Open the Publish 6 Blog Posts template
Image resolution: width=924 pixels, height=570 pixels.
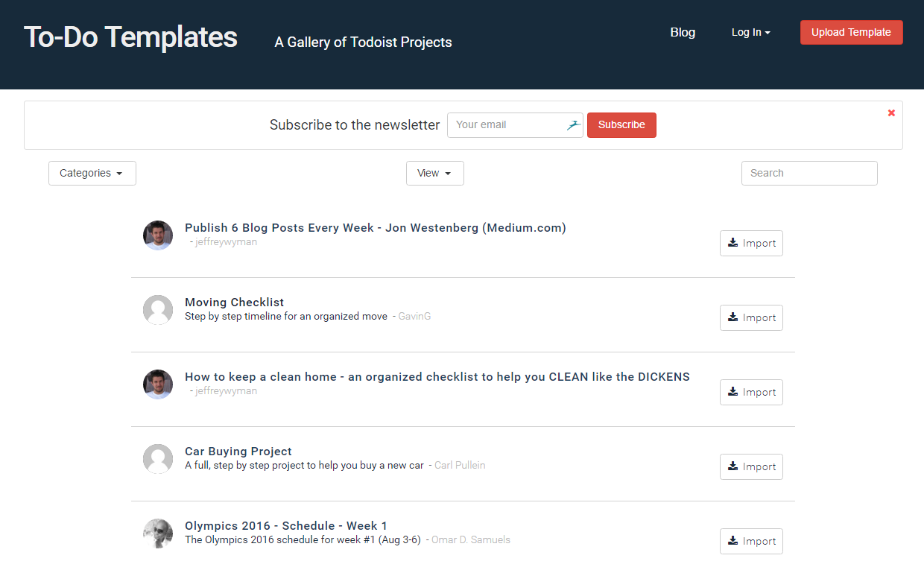click(x=375, y=227)
